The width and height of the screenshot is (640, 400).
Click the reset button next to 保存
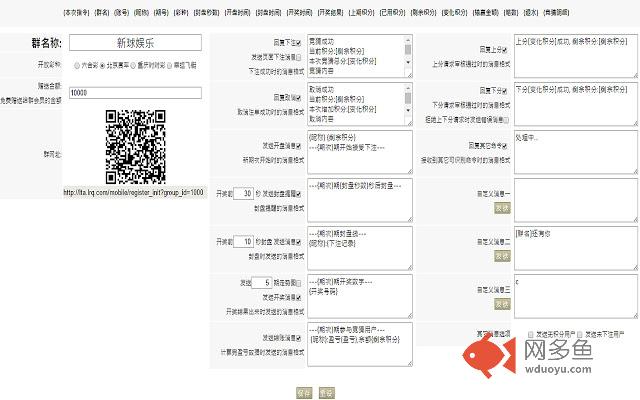tap(327, 393)
